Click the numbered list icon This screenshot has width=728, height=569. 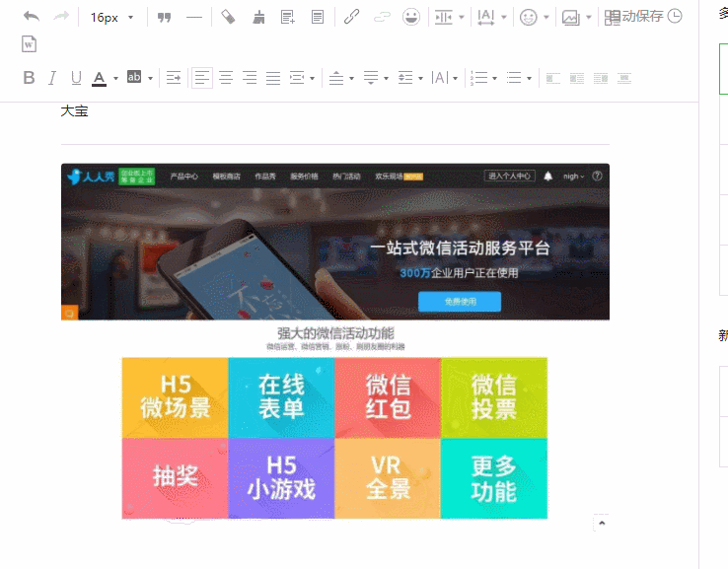(x=478, y=78)
